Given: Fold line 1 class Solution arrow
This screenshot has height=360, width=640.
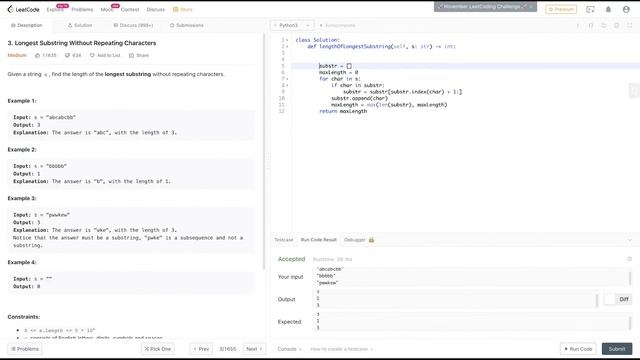Looking at the screenshot, I should (287, 40).
